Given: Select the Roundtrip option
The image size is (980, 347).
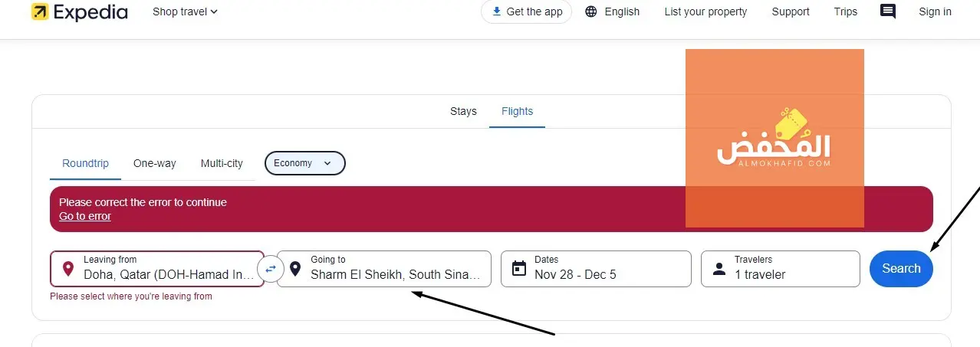Looking at the screenshot, I should (85, 163).
